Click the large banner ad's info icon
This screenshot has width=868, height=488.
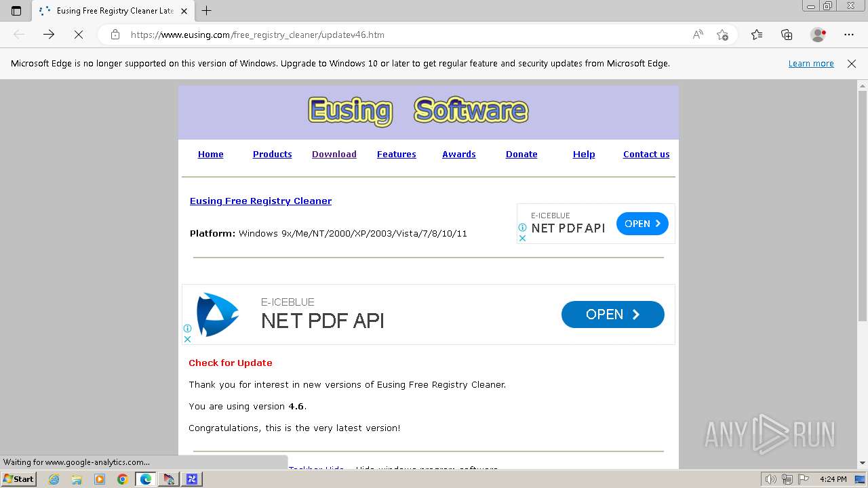click(187, 329)
